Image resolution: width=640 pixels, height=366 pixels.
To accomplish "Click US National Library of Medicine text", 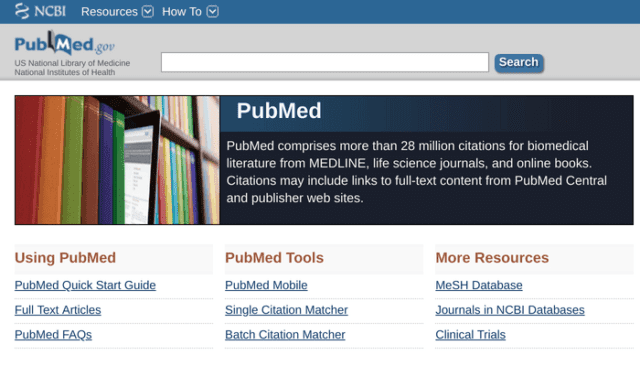I will [72, 63].
